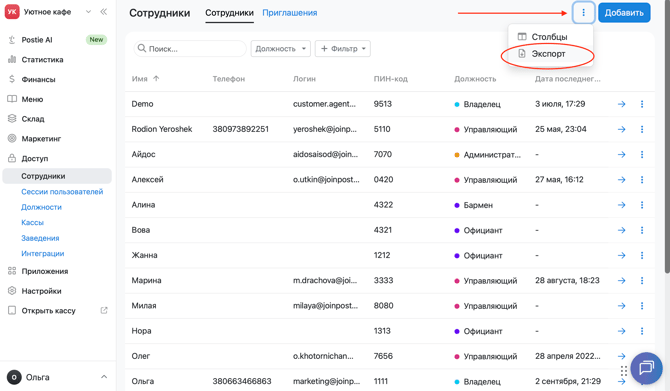Open the Demo row three-dot menu

[x=642, y=104]
